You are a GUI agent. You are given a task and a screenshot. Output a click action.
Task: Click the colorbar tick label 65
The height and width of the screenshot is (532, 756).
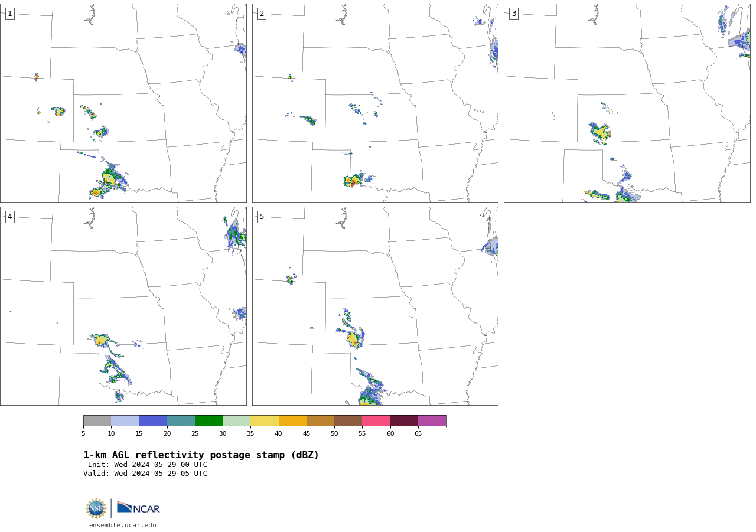point(418,434)
